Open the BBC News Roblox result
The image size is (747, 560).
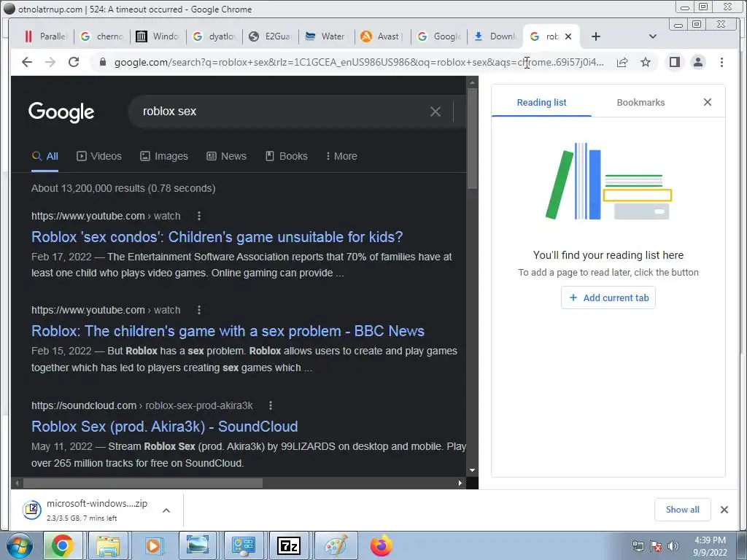pos(228,331)
